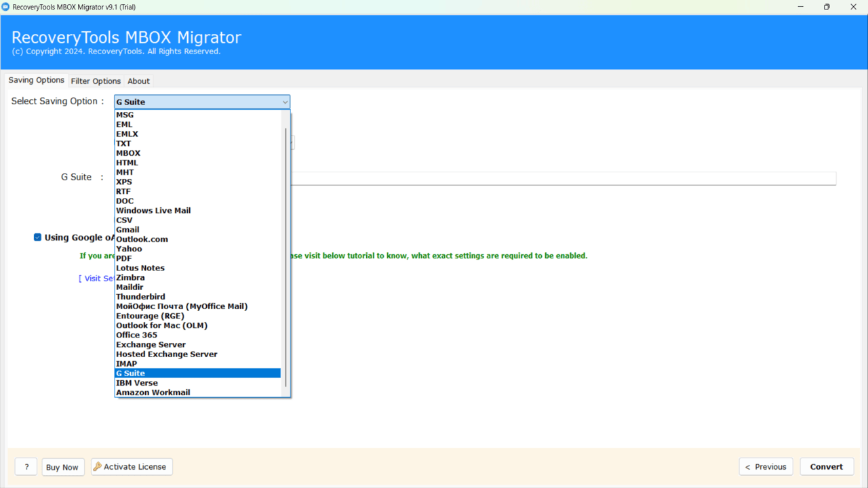The height and width of the screenshot is (488, 868).
Task: Select PDF format in list
Action: (197, 258)
